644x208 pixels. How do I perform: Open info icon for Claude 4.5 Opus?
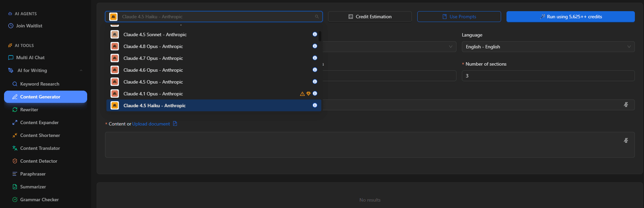tap(315, 82)
